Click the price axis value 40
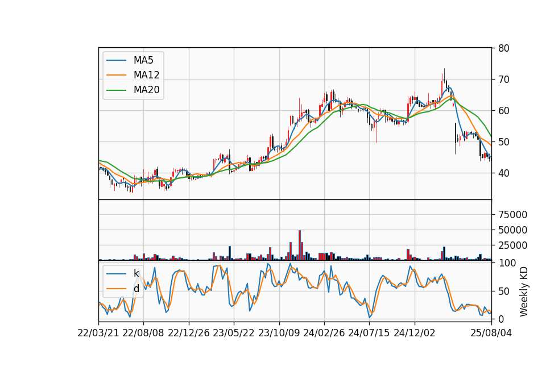Screen dimensions: 546x392 (504, 173)
